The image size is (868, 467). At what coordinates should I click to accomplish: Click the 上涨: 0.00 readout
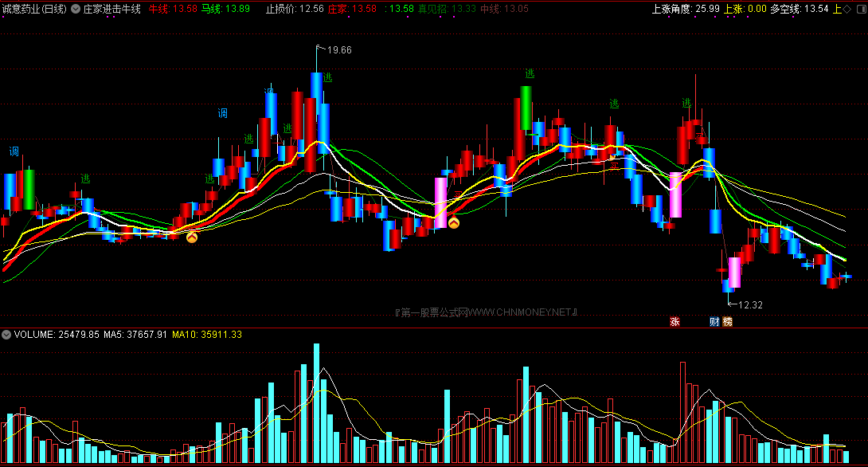(745, 9)
